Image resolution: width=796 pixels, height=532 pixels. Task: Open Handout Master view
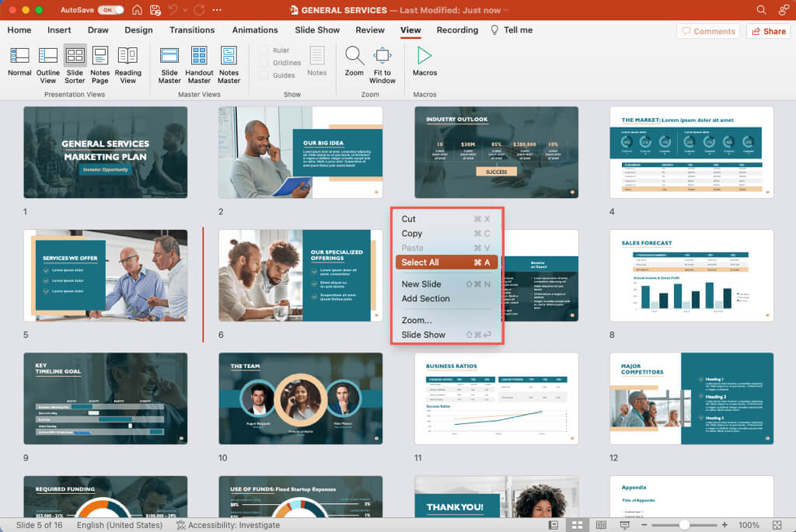(x=199, y=65)
